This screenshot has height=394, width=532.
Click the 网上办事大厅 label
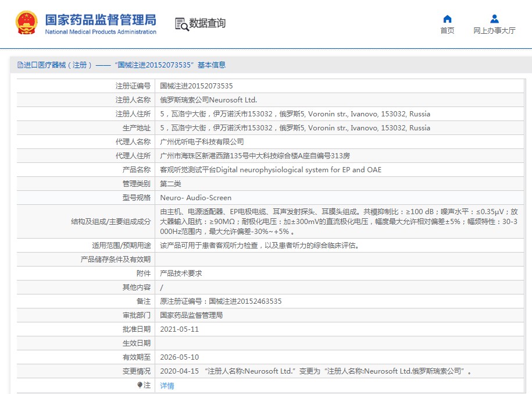(494, 31)
